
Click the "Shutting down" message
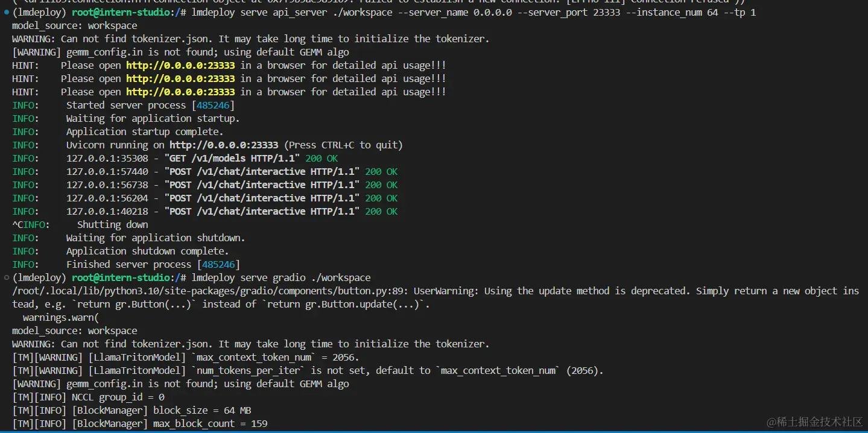[x=112, y=224]
